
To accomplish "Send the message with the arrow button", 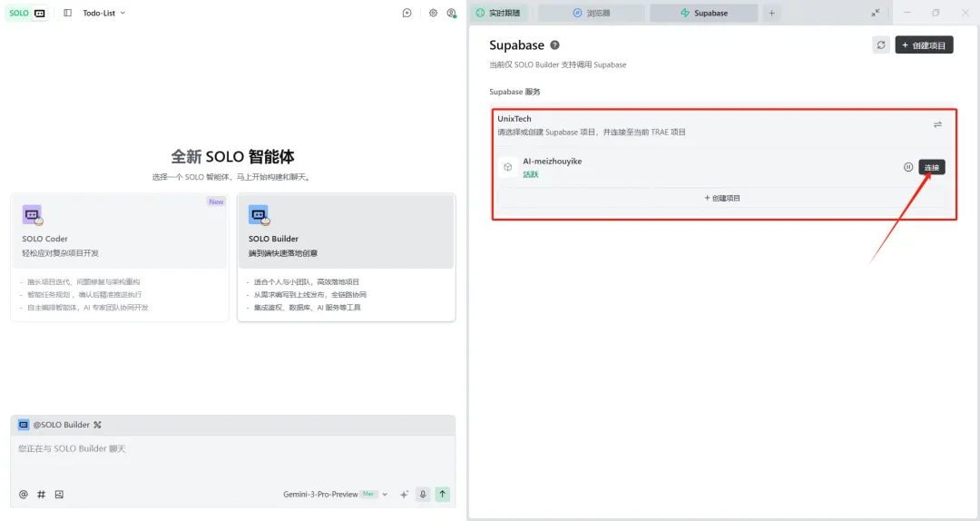I will pyautogui.click(x=443, y=494).
